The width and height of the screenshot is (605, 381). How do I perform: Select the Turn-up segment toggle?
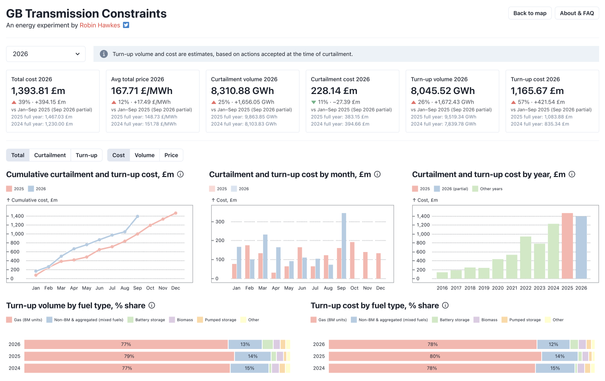pyautogui.click(x=86, y=155)
